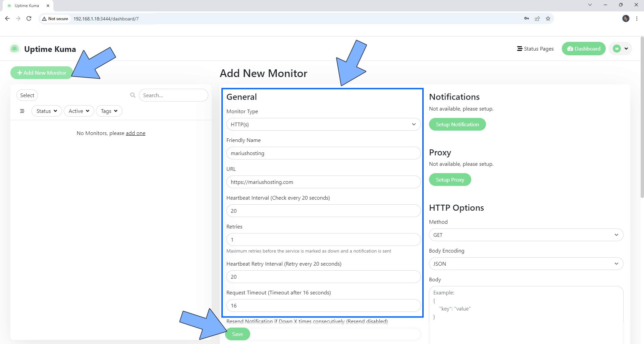Click the search magnifier icon
Image resolution: width=644 pixels, height=344 pixels.
133,95
